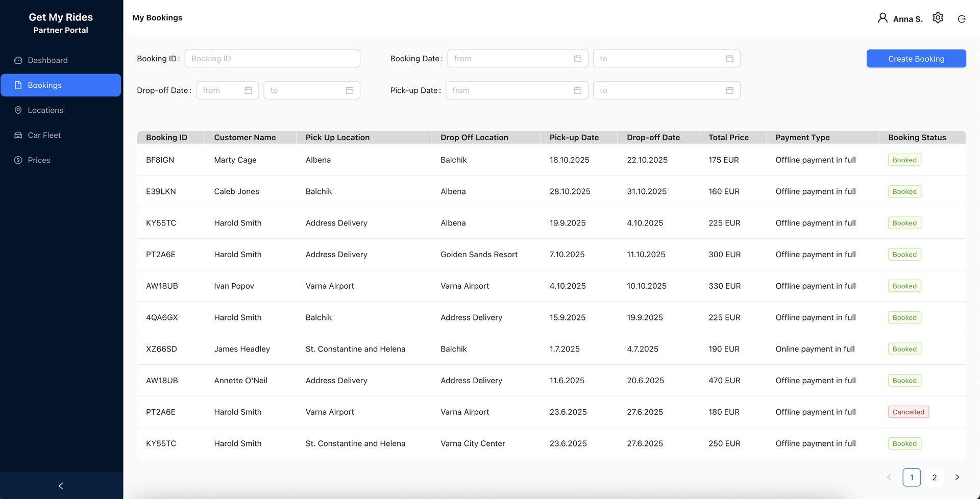Image resolution: width=980 pixels, height=499 pixels.
Task: Click Anna S. user name
Action: click(x=908, y=19)
